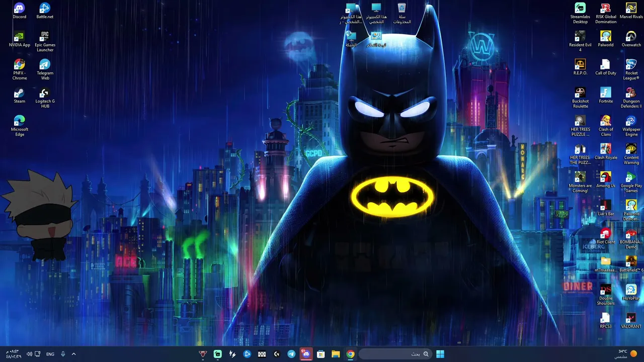Click the HoYoPlay desktop shortcut

tap(631, 292)
